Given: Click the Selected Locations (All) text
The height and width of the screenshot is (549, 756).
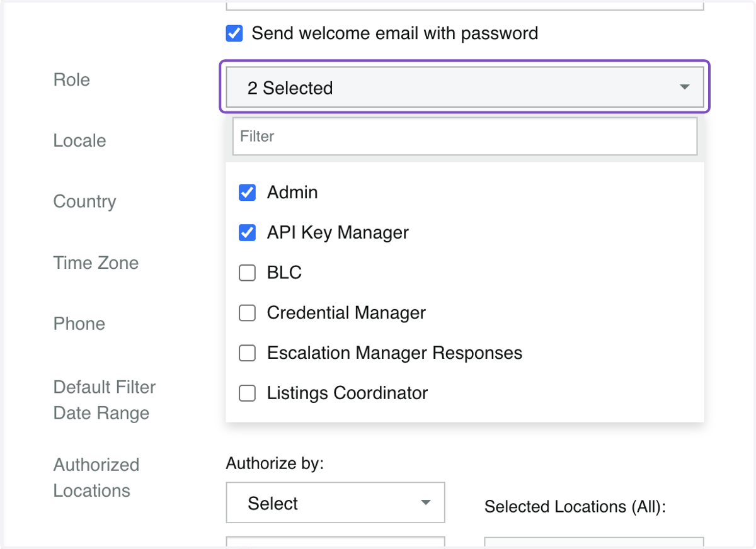Looking at the screenshot, I should click(575, 507).
